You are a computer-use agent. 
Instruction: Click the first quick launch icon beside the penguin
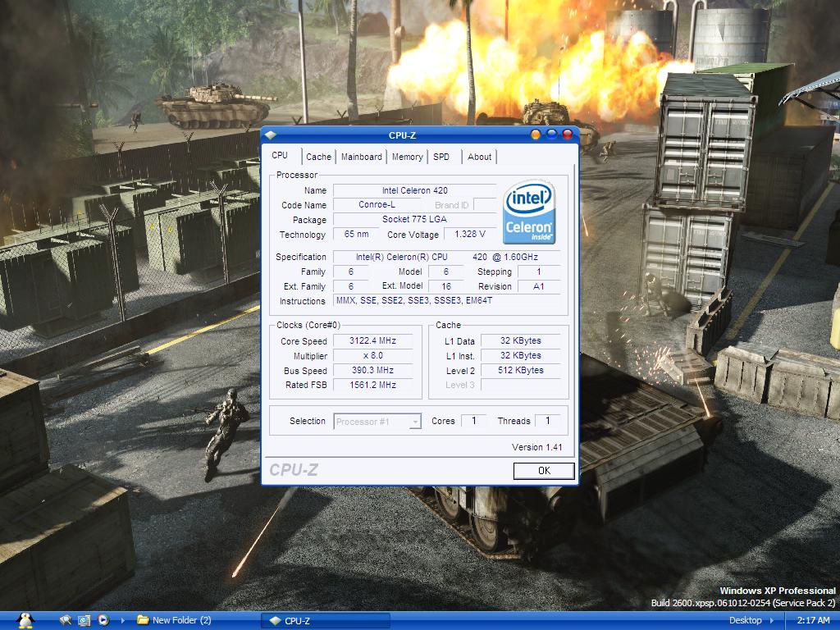point(66,620)
